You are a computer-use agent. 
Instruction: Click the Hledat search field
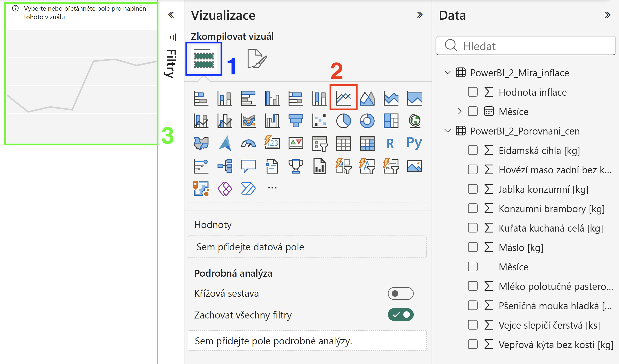(525, 46)
